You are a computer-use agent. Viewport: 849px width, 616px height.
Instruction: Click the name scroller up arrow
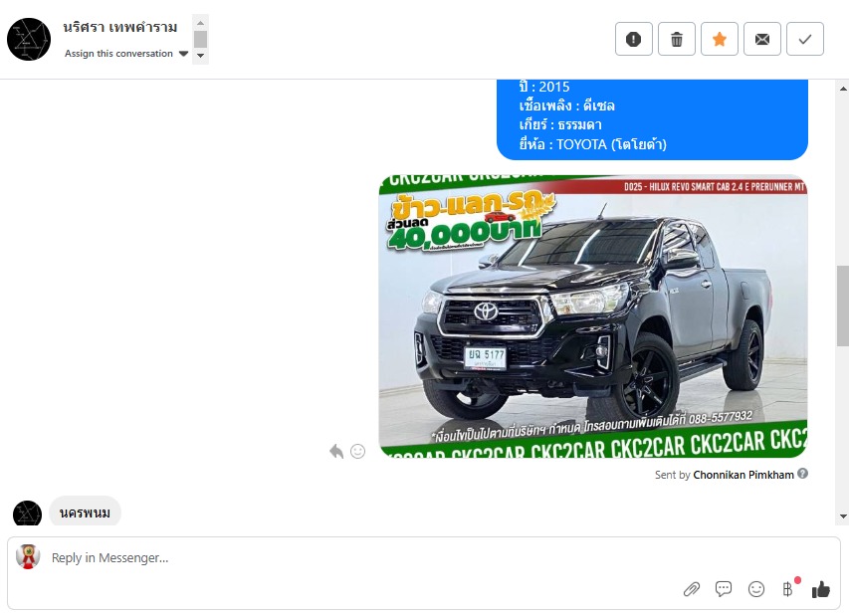tap(200, 23)
